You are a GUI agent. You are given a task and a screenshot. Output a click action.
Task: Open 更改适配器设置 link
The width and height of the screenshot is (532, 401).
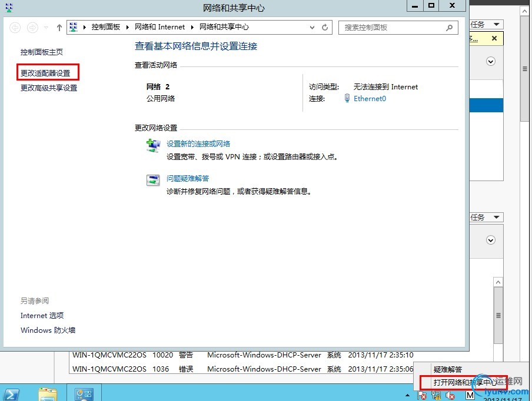point(45,73)
